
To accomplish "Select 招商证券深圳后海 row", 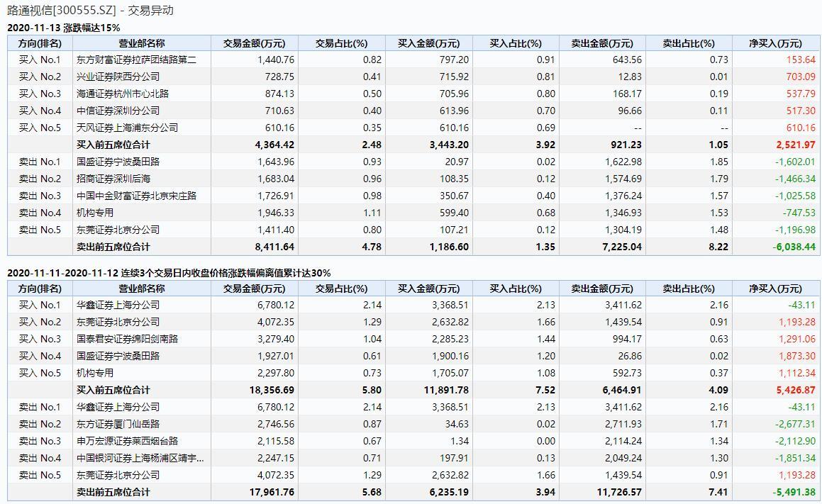I will (413, 179).
